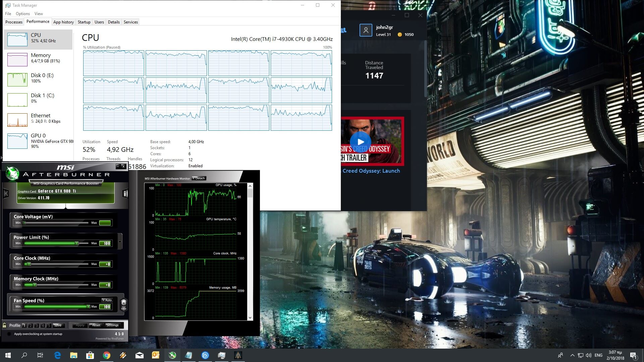Select the GPU 0 performance panel

tap(39, 141)
